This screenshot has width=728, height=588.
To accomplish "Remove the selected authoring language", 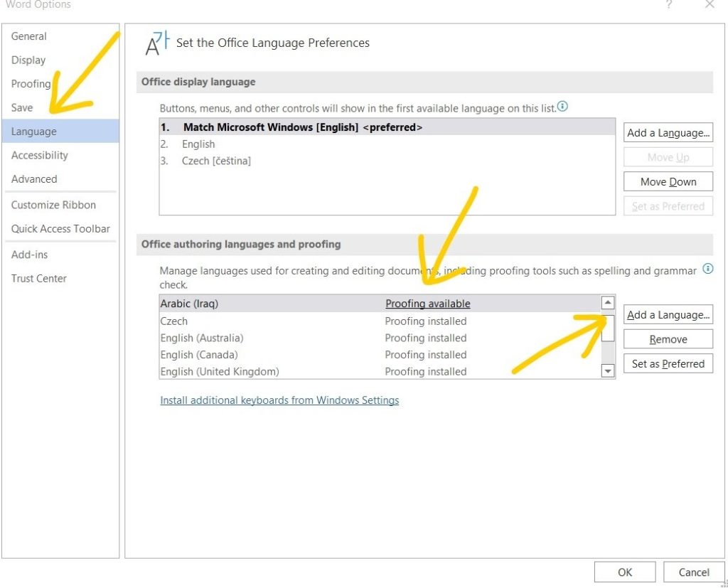I will [668, 339].
